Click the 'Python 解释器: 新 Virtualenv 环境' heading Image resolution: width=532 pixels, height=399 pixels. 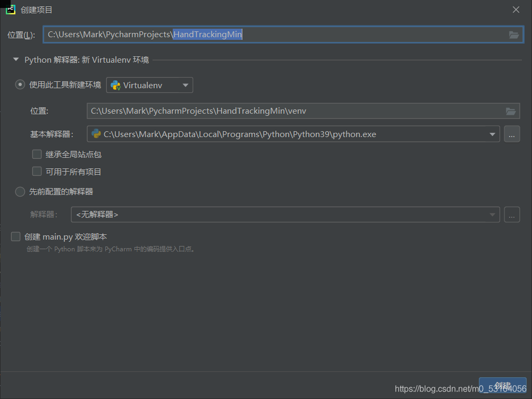[87, 60]
